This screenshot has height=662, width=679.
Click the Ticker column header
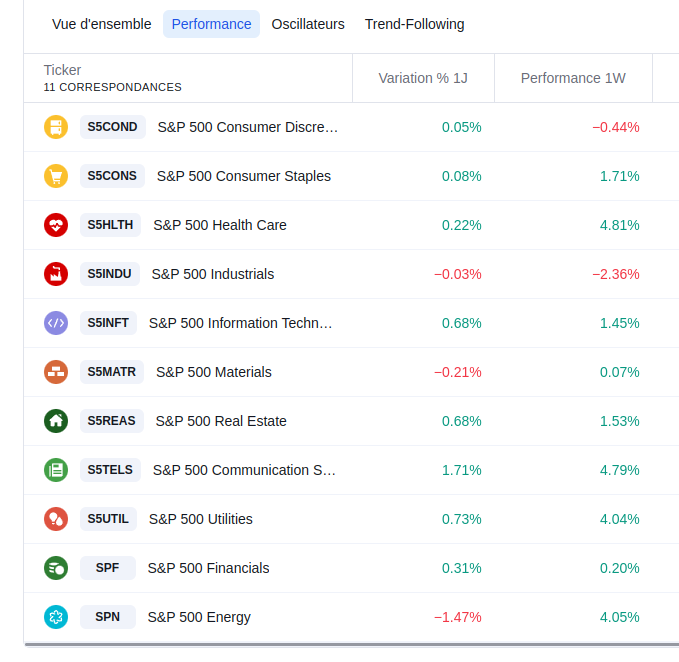pos(63,70)
